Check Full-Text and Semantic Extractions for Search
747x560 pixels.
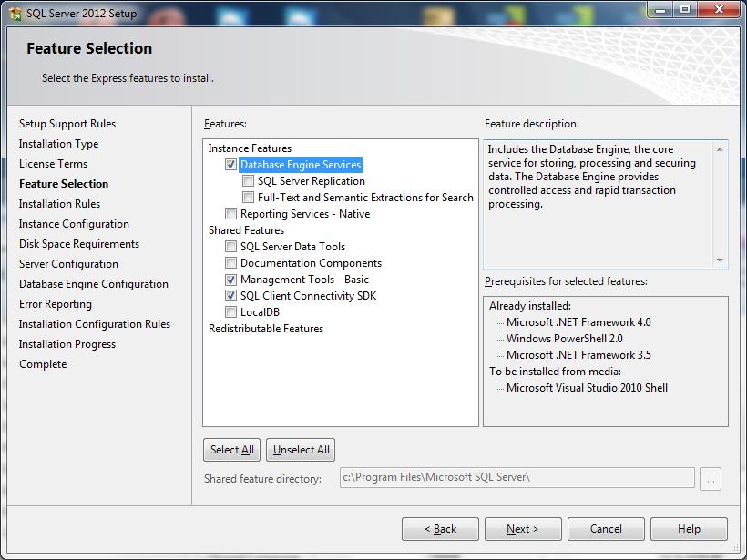[x=248, y=198]
